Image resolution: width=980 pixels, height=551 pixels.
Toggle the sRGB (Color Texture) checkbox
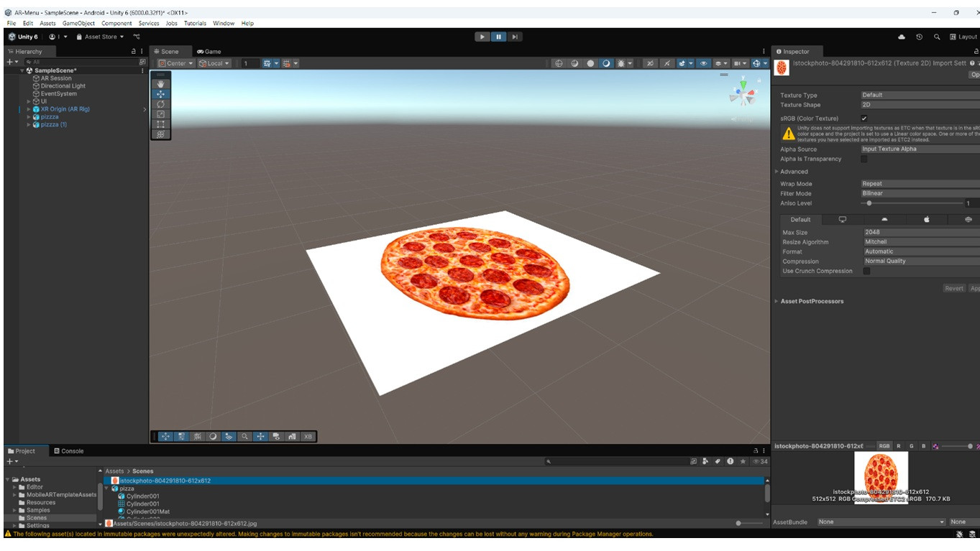point(864,119)
